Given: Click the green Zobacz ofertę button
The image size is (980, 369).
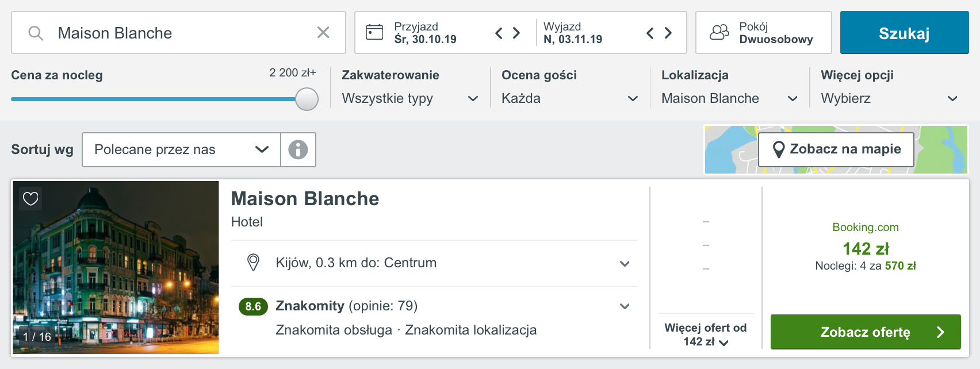Looking at the screenshot, I should pyautogui.click(x=866, y=332).
